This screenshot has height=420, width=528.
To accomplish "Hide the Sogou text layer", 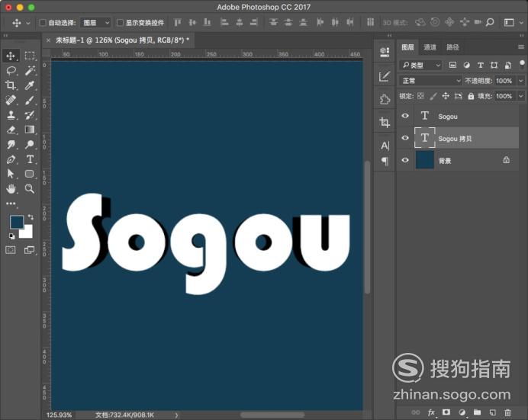I will (x=405, y=116).
